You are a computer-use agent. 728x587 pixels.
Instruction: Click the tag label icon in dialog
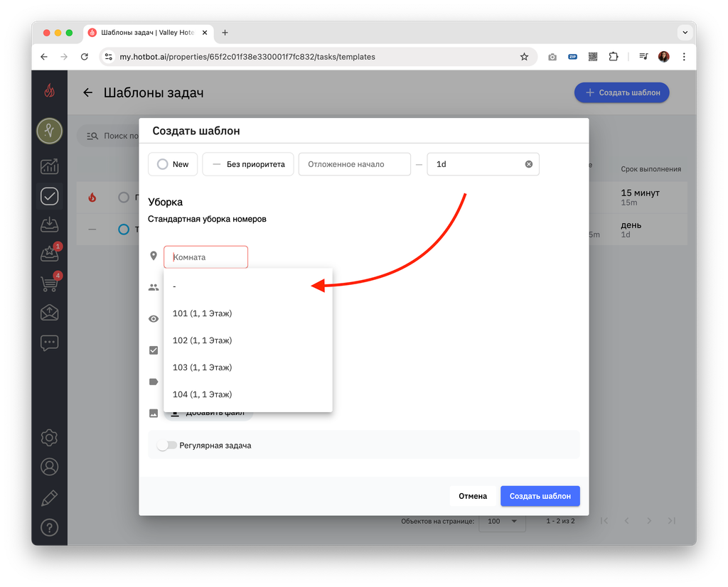pos(154,382)
